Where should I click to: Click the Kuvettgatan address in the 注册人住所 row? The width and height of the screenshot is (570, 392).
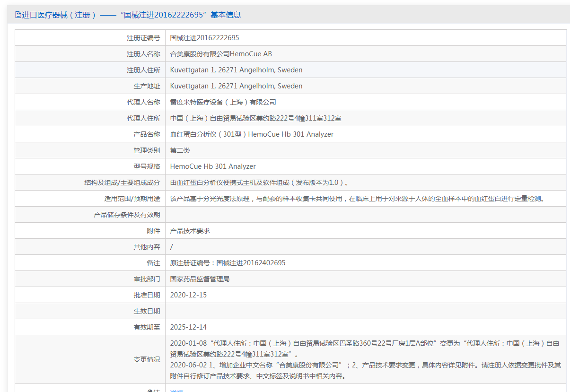click(x=236, y=70)
